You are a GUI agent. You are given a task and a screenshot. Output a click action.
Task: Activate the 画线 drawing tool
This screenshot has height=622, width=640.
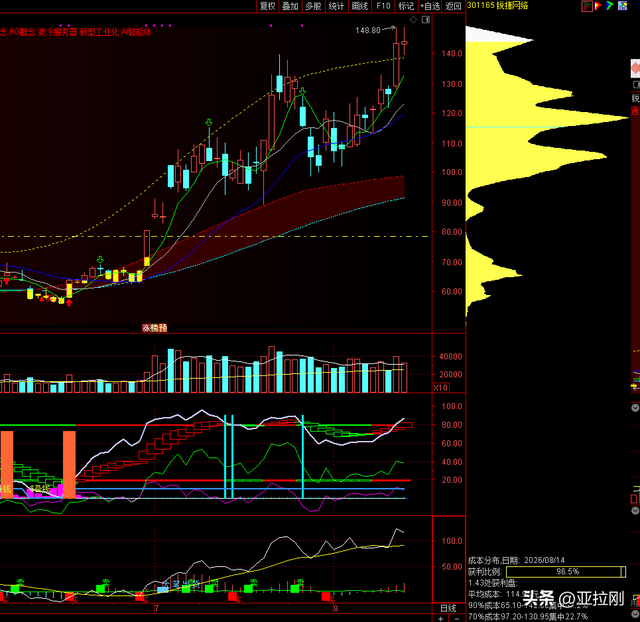(x=360, y=6)
